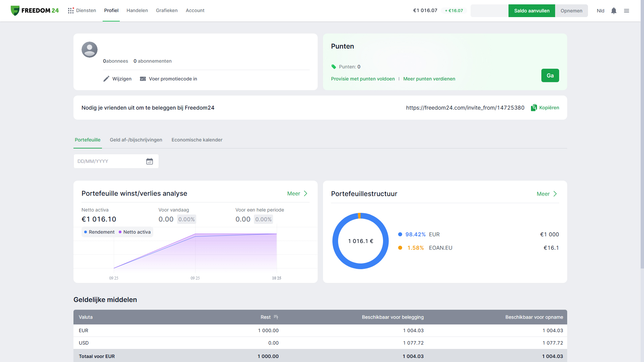644x362 pixels.
Task: Open the Handelen menu item
Action: 137,10
